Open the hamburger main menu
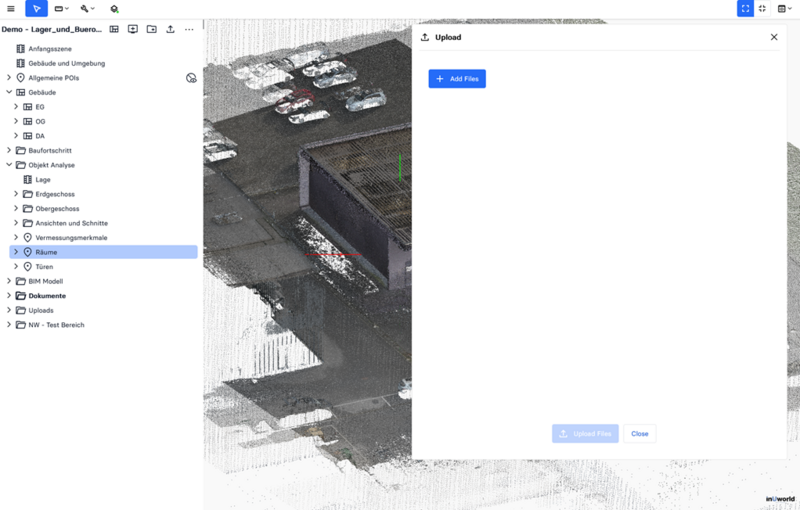This screenshot has height=510, width=800. pos(11,8)
